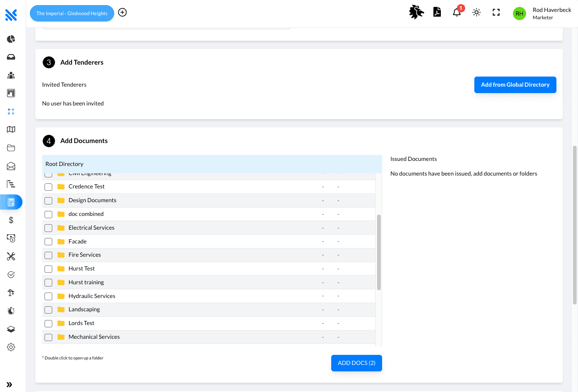The image size is (578, 392).
Task: Check the Design Documents folder checkbox
Action: tap(48, 201)
